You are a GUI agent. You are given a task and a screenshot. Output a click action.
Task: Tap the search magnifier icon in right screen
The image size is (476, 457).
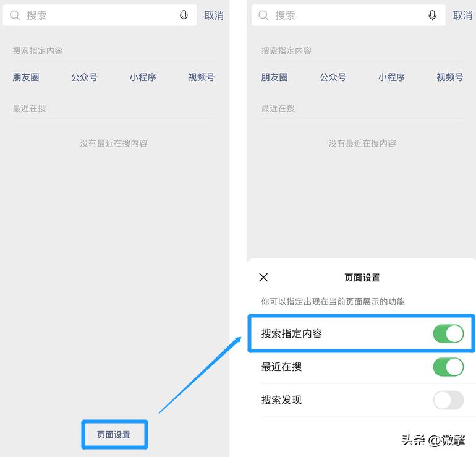263,15
